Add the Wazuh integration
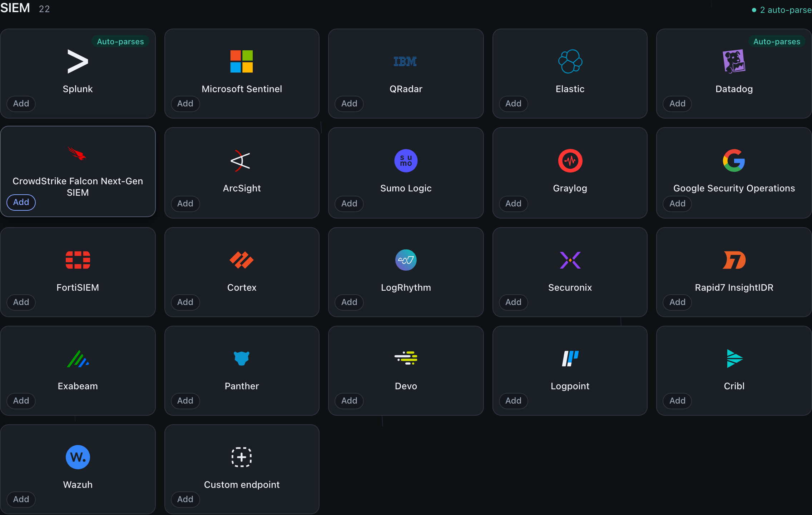The image size is (812, 515). (x=21, y=499)
